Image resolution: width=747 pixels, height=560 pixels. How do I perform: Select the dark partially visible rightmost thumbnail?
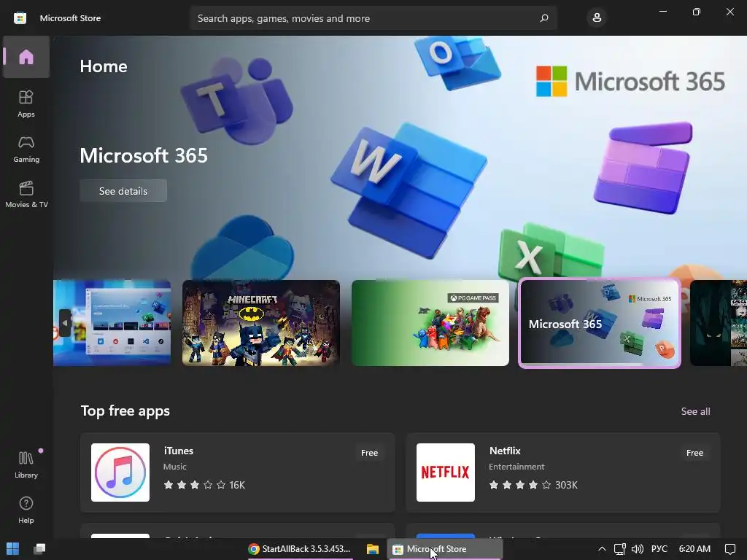coord(719,323)
